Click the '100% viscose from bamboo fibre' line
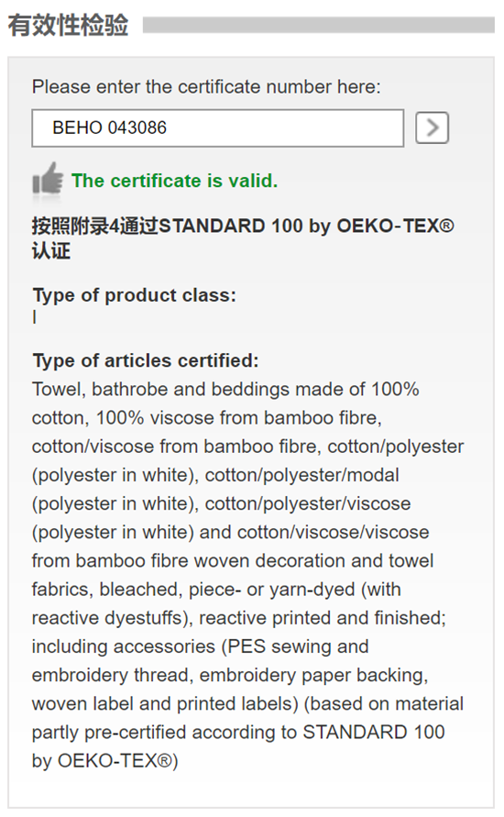The image size is (504, 817). (x=239, y=418)
